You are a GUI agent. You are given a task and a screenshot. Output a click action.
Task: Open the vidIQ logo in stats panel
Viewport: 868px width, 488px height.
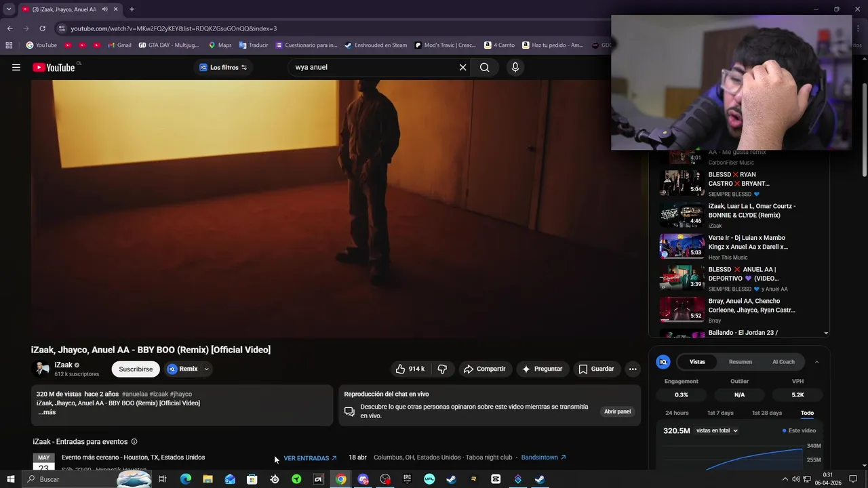[663, 362]
